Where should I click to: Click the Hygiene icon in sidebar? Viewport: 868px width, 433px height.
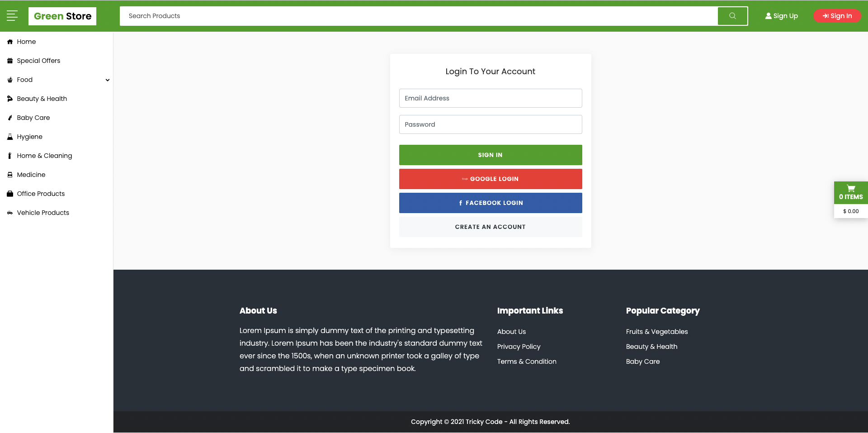[9, 137]
